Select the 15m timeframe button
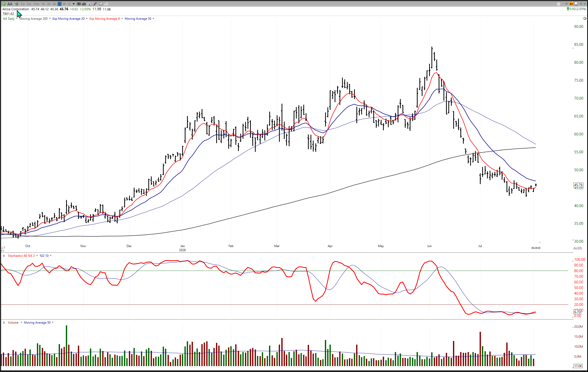 (x=36, y=4)
